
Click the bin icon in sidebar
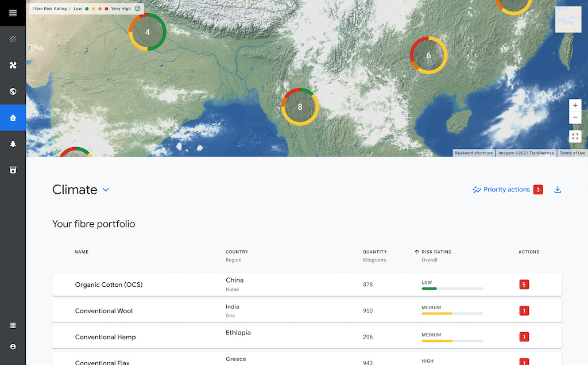tap(13, 170)
